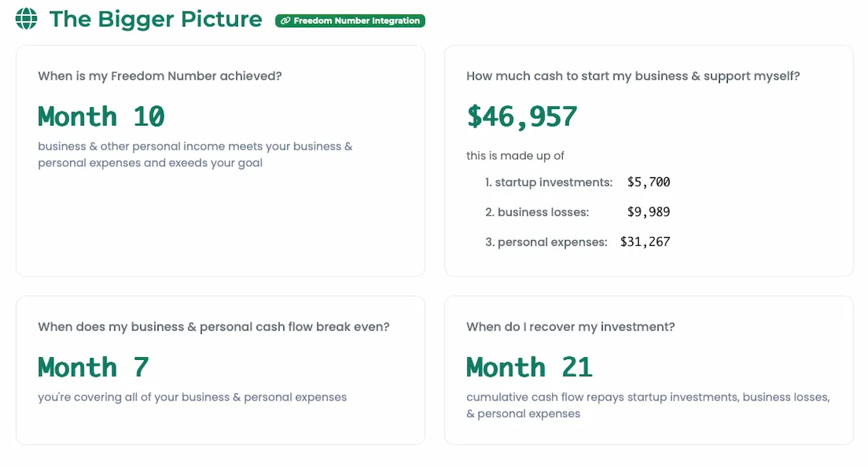Click the "Month 7" break-even value
This screenshot has height=467, width=868.
93,367
